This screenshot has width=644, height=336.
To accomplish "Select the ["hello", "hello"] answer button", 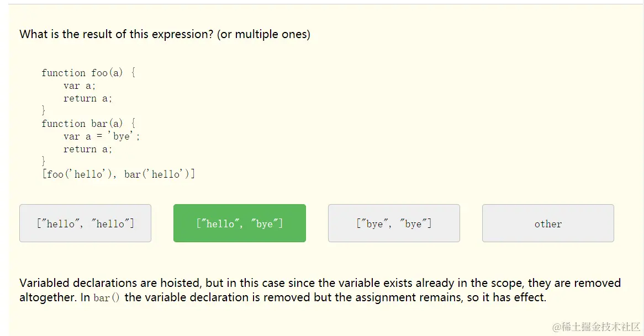I will (85, 223).
